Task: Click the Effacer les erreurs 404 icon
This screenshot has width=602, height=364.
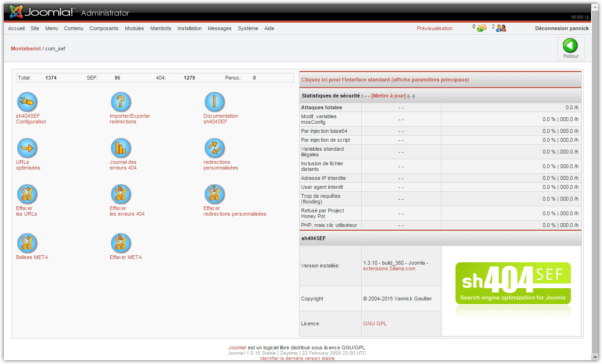Action: point(121,194)
